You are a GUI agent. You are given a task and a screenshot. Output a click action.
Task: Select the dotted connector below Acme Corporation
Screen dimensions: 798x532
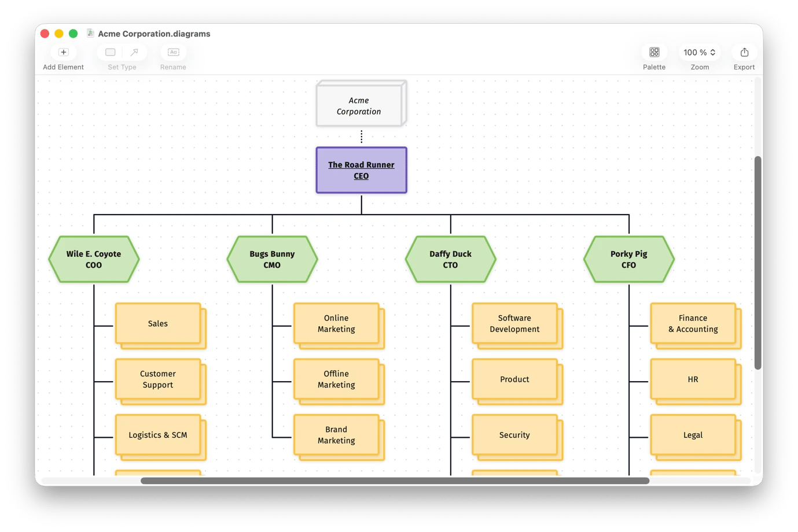[362, 136]
